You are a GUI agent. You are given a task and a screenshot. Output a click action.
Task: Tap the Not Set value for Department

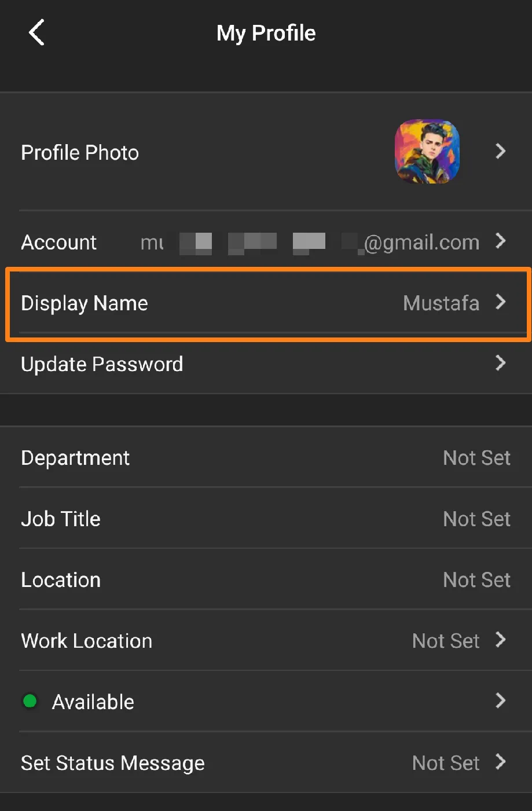tap(476, 458)
